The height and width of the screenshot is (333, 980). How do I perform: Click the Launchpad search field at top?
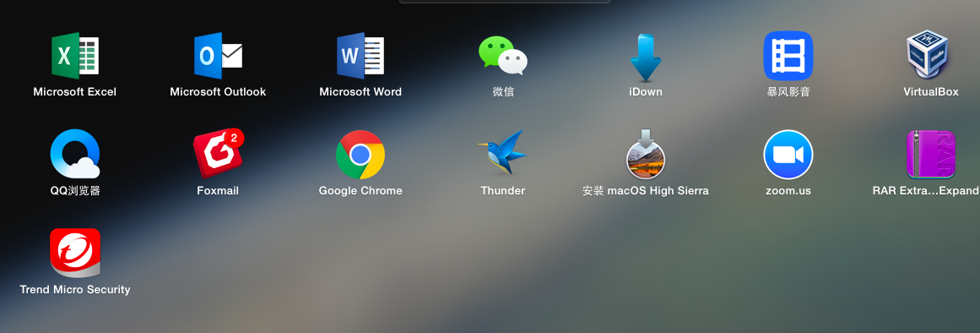coord(505,1)
